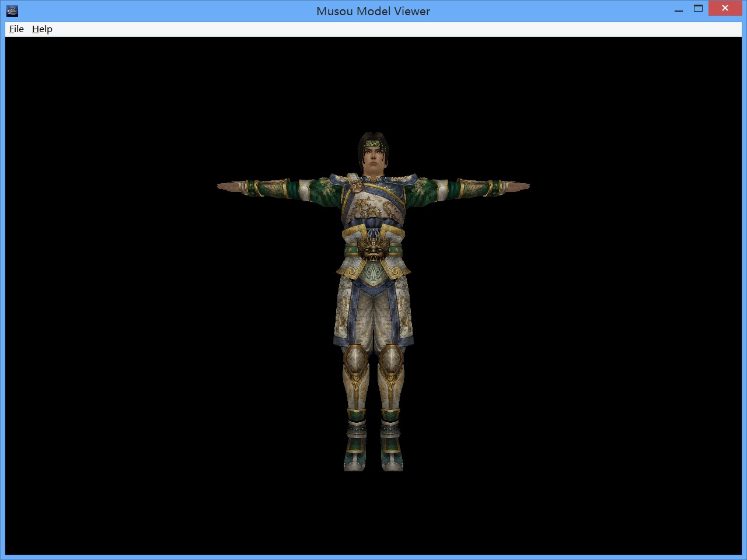The width and height of the screenshot is (747, 560).
Task: Maximize the Musou Model Viewer window
Action: click(x=698, y=9)
